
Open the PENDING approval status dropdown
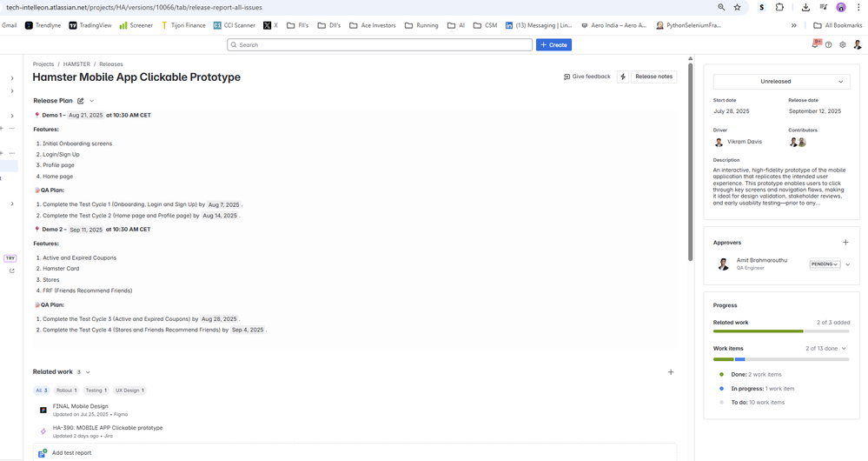pyautogui.click(x=825, y=264)
